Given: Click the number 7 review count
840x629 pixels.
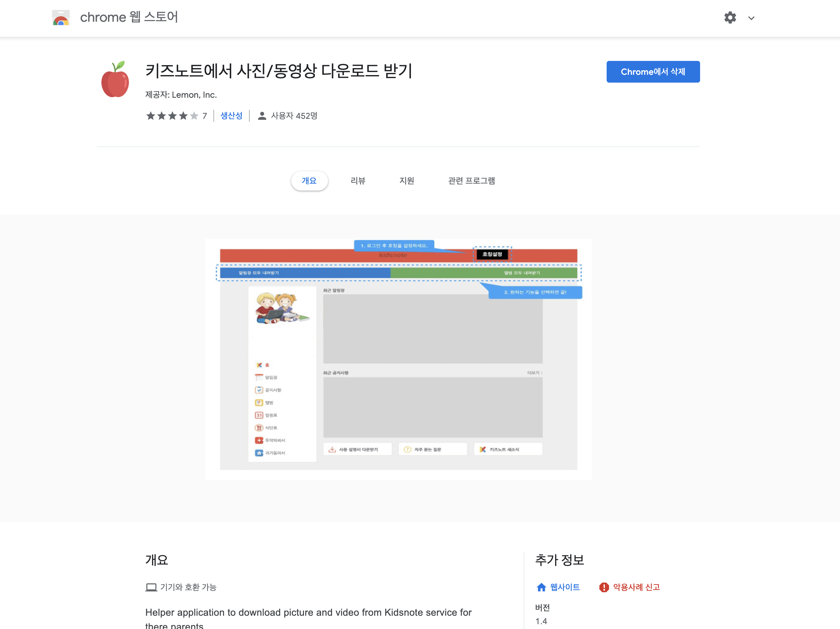Looking at the screenshot, I should point(205,116).
